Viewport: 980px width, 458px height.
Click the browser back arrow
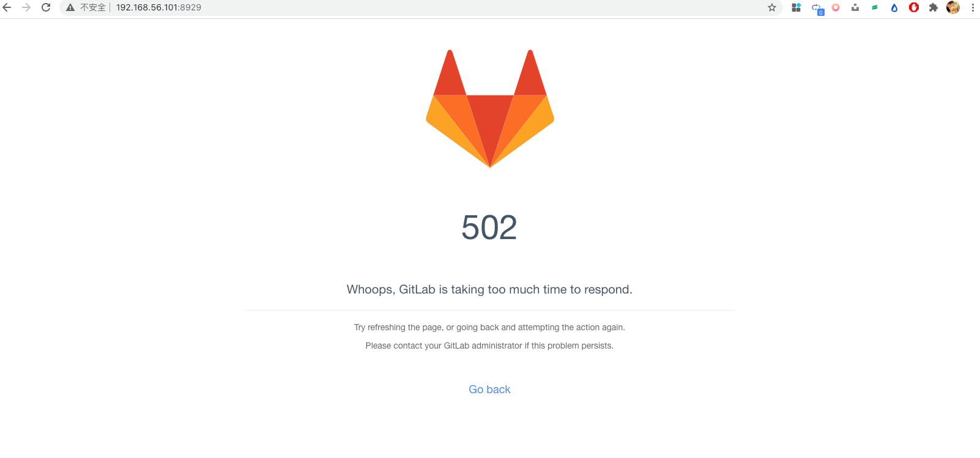click(x=7, y=7)
